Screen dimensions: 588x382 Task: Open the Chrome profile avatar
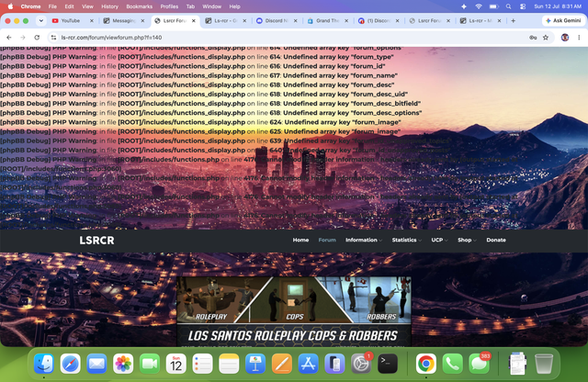point(565,38)
